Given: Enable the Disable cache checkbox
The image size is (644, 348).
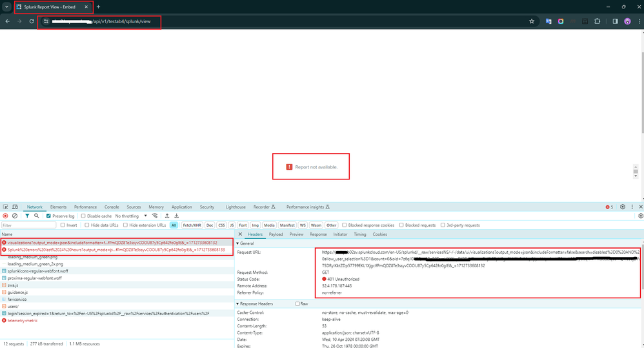Looking at the screenshot, I should [x=83, y=216].
